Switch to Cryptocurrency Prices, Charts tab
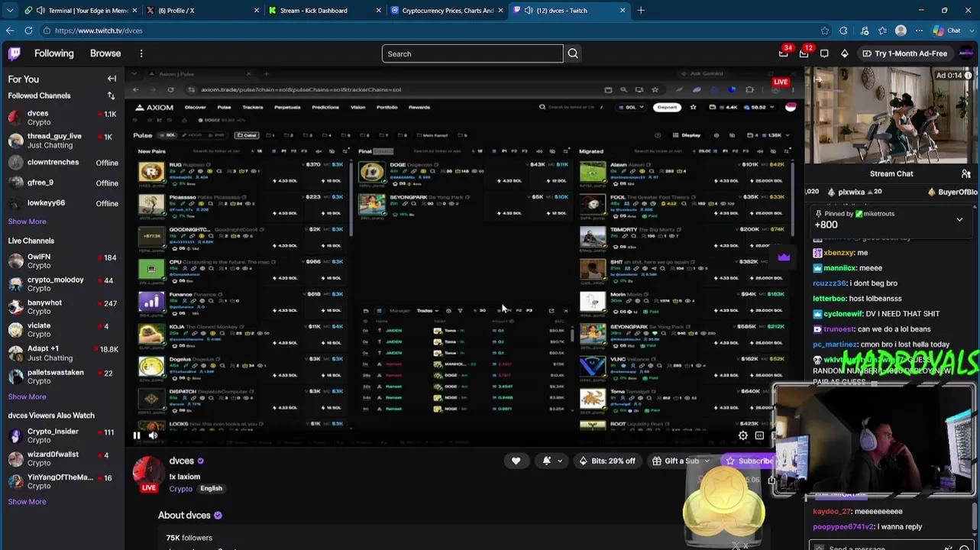This screenshot has height=550, width=980. [x=447, y=11]
